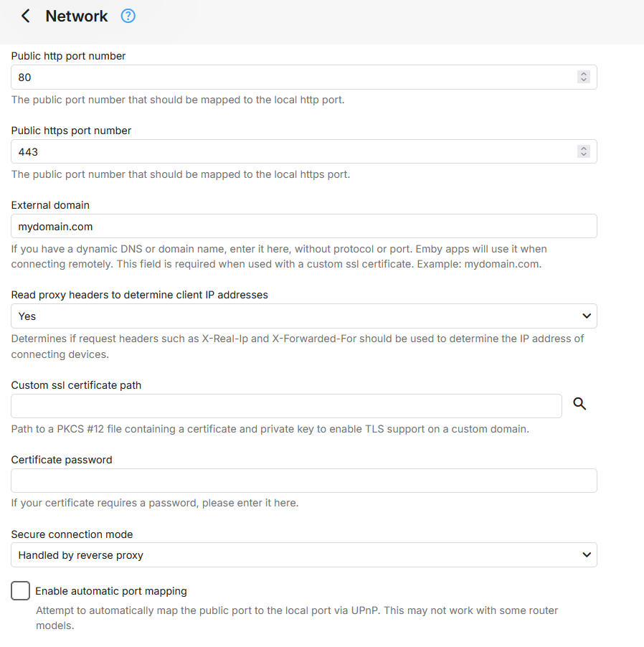Click the Certificate password label
The height and width of the screenshot is (647, 644).
(x=62, y=459)
